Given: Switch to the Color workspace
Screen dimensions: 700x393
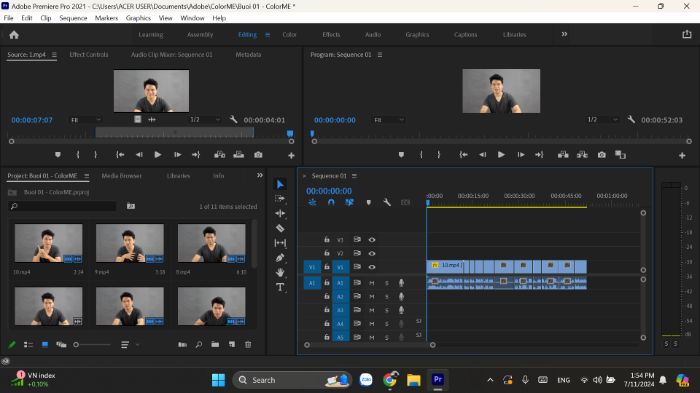Looking at the screenshot, I should [x=289, y=34].
